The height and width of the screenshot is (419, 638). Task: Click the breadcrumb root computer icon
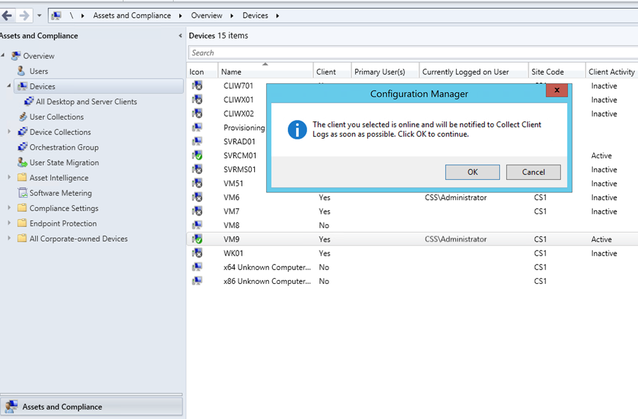56,15
